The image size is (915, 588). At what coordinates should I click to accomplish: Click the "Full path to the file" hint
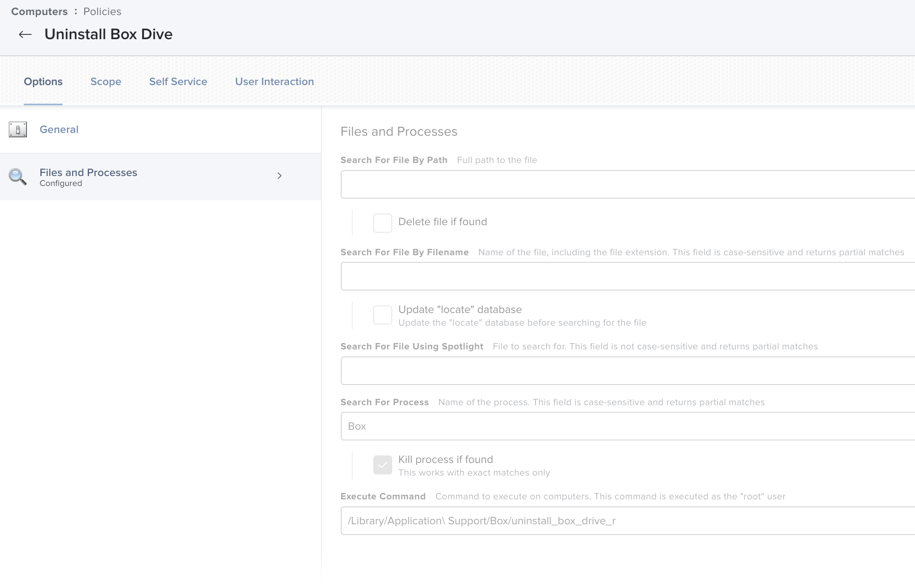point(497,160)
